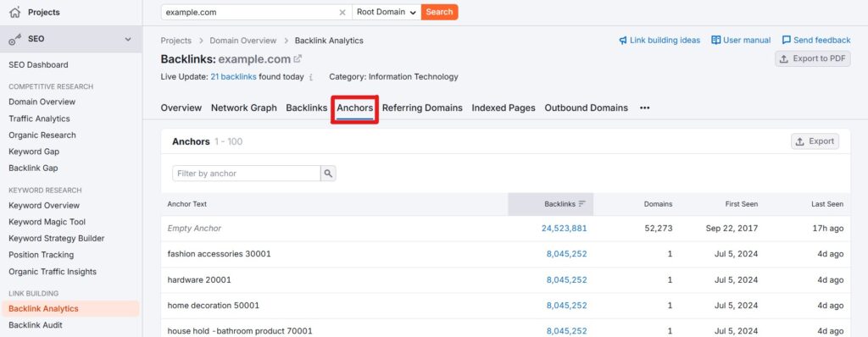Image resolution: width=868 pixels, height=337 pixels.
Task: Open the three-dots more tabs menu
Action: (644, 108)
